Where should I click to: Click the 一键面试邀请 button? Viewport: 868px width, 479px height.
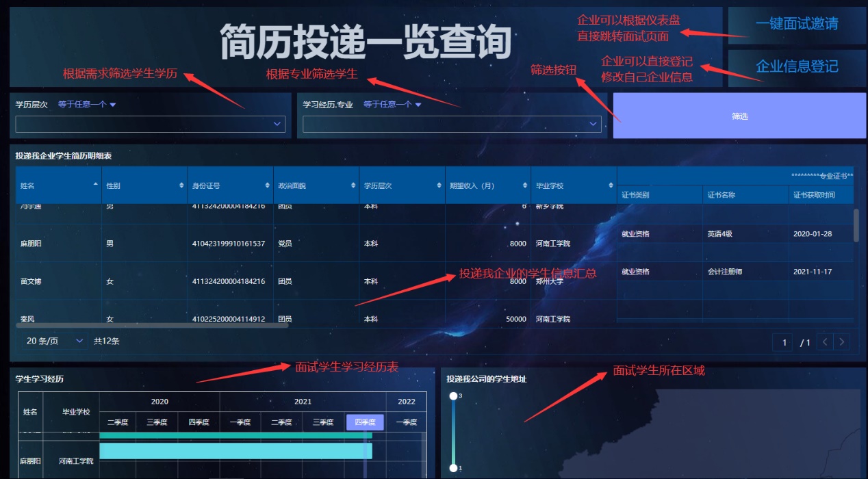coord(797,24)
